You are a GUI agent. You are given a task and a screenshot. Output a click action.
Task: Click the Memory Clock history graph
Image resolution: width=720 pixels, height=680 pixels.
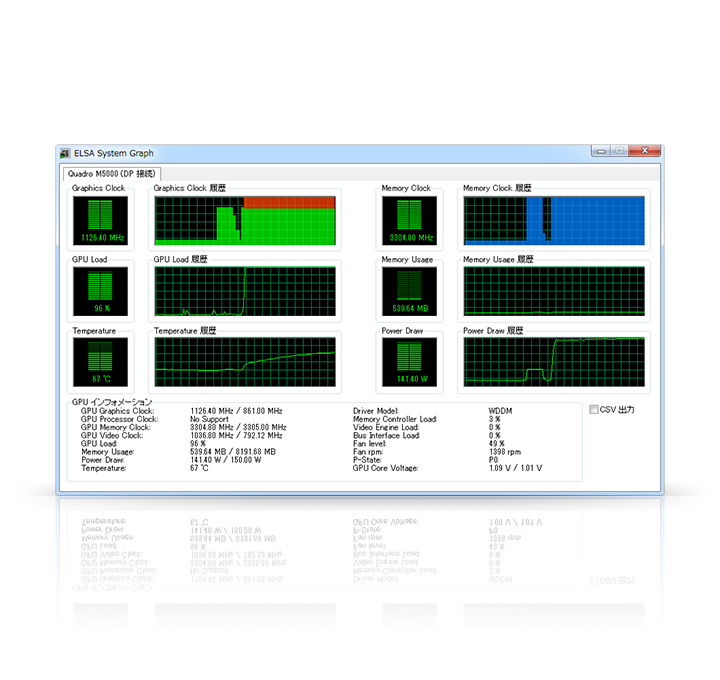(554, 221)
